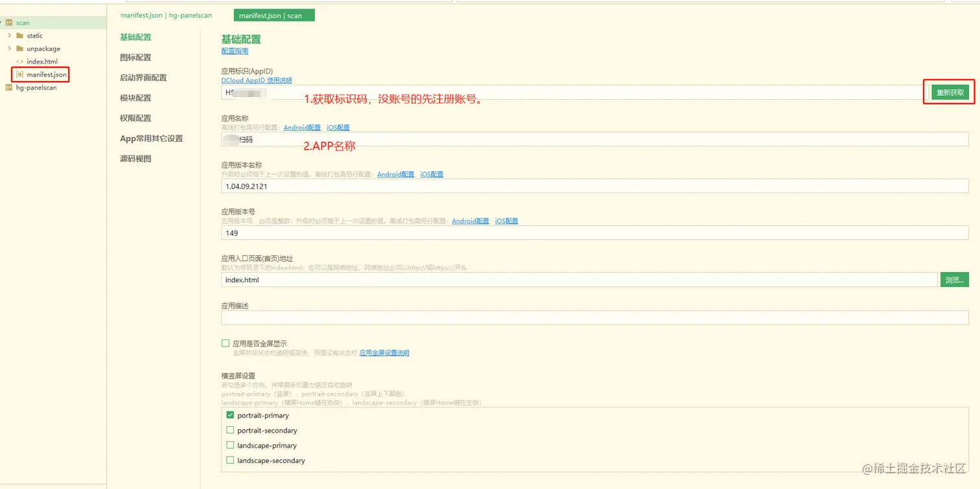Click Android配置 link under 应用版本名称
The height and width of the screenshot is (489, 980).
396,174
